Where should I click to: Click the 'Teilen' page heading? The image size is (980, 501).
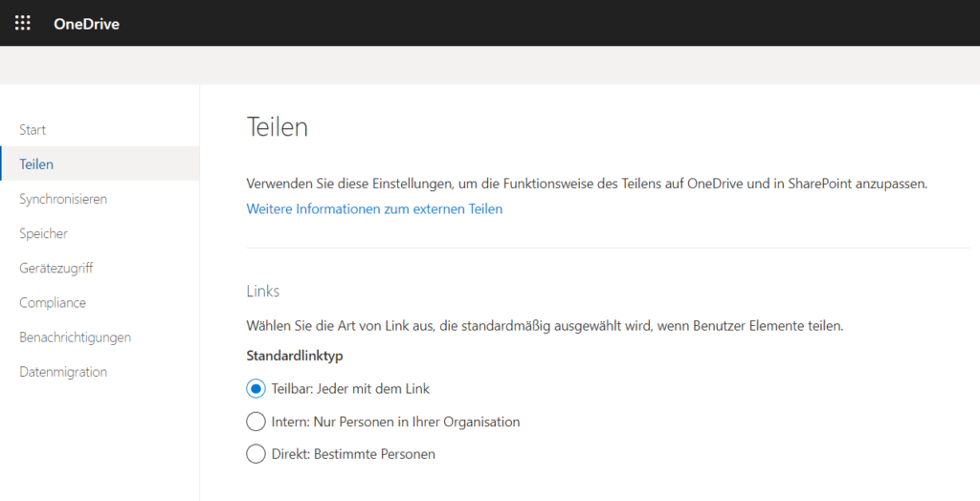(x=278, y=127)
